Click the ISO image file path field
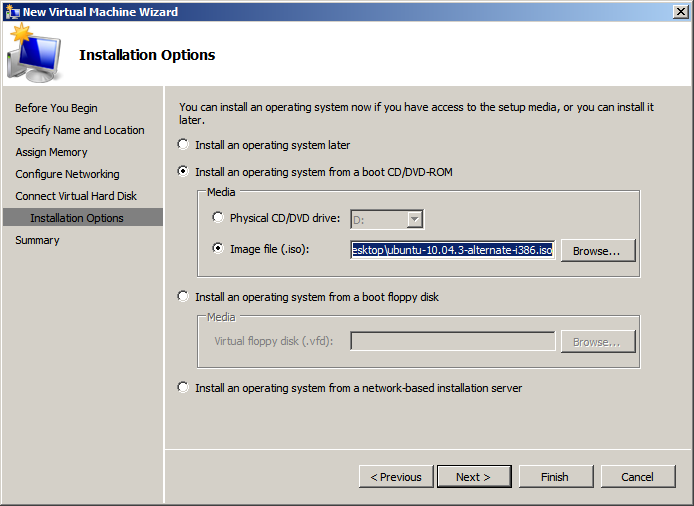The height and width of the screenshot is (506, 694). (x=452, y=250)
